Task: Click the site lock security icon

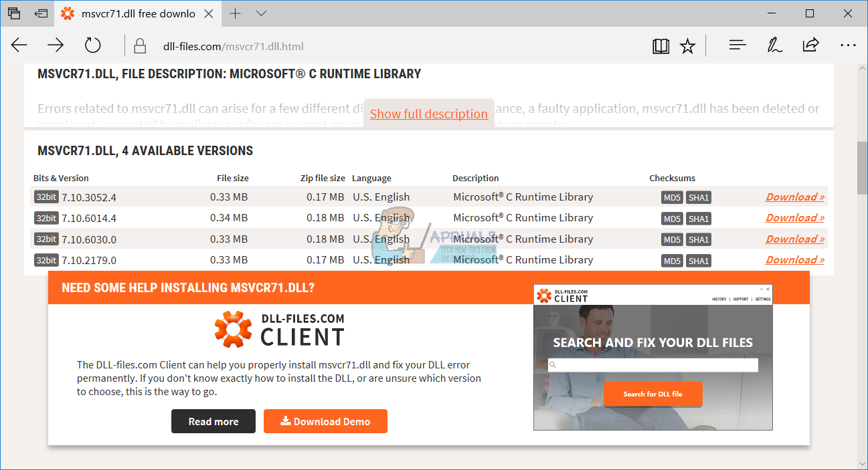Action: tap(140, 46)
